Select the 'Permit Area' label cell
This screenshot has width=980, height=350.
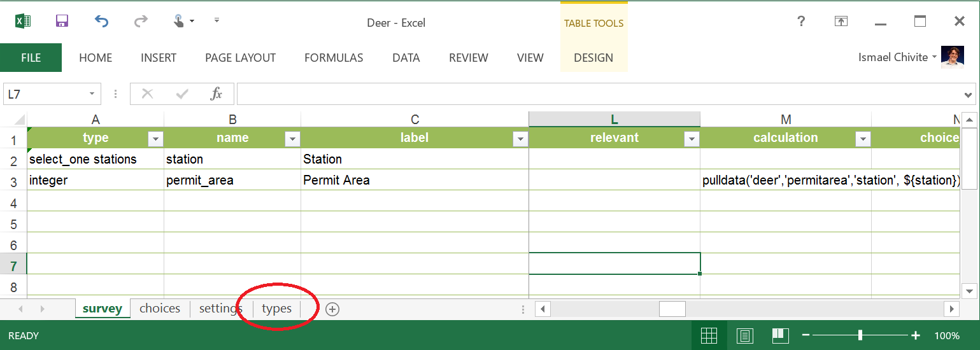[x=415, y=180]
